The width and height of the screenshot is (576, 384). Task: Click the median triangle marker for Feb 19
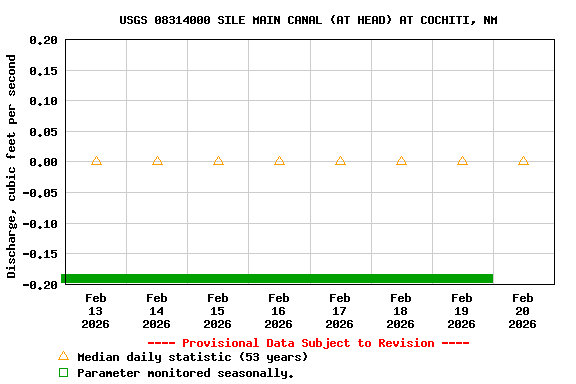click(462, 161)
